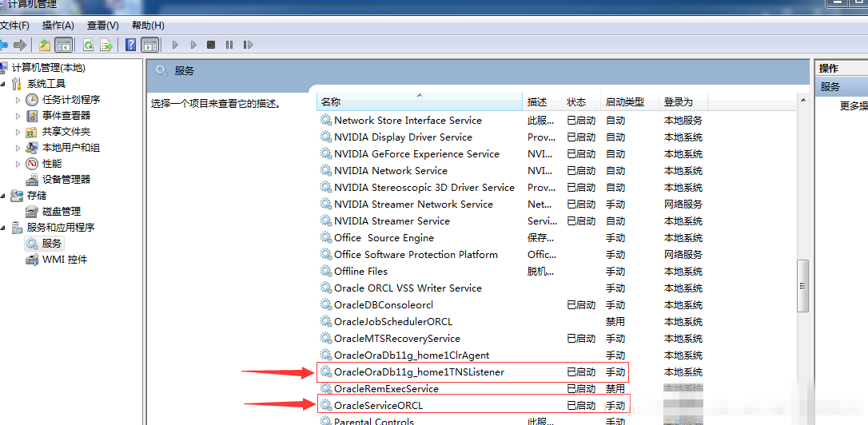
Task: Toggle the Show/Hide Action Pane button
Action: click(x=149, y=46)
